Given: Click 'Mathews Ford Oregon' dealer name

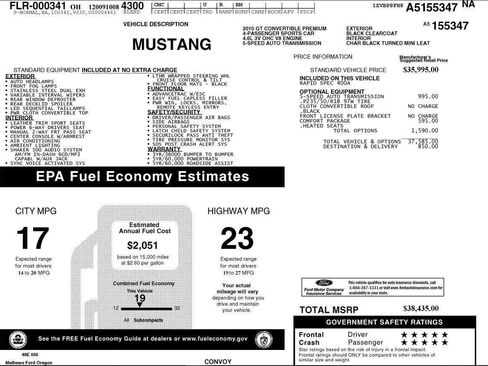Looking at the screenshot, I should 29,363.
